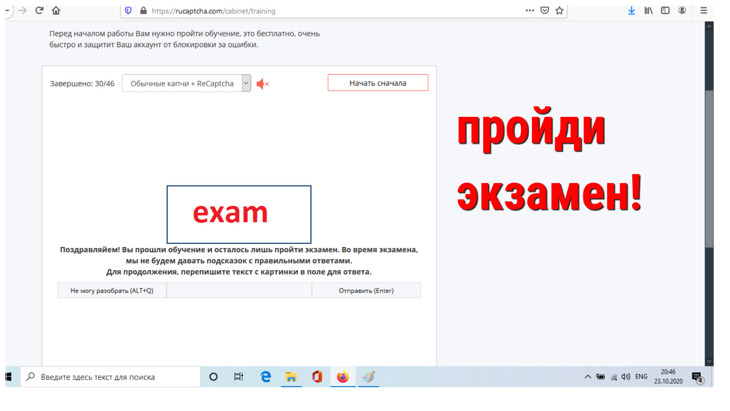Open the volume tray icon
Viewport: 730px width, 411px height.
(626, 377)
